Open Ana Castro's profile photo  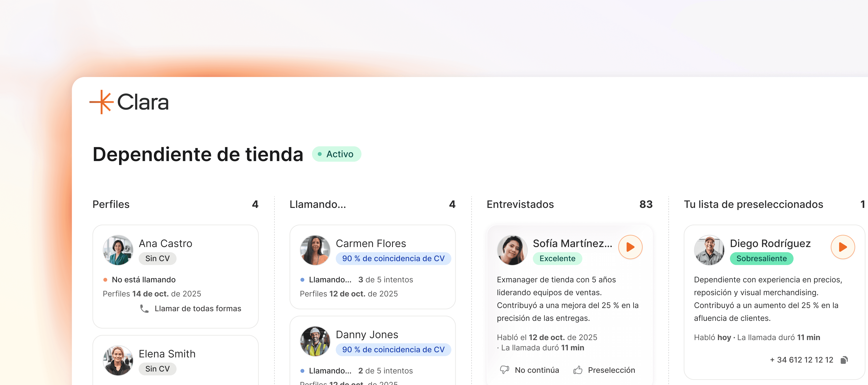tap(118, 250)
